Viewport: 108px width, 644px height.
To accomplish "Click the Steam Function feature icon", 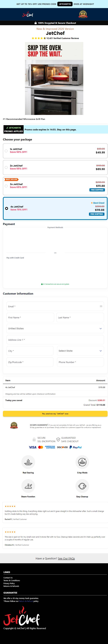I will pyautogui.click(x=28, y=486).
